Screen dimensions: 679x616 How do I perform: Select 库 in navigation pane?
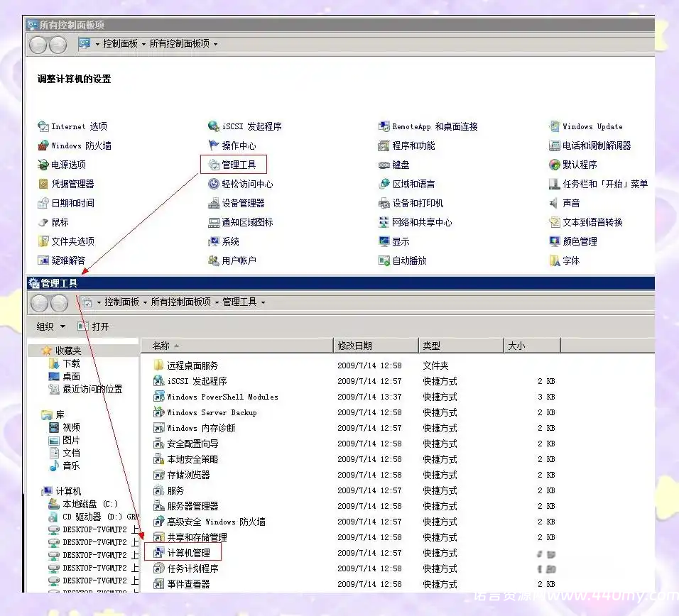(x=60, y=415)
